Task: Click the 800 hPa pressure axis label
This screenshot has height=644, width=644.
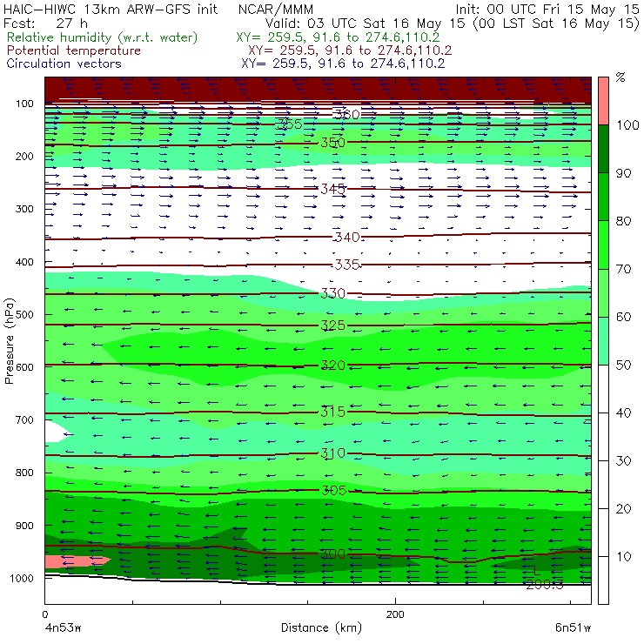Action: (x=24, y=473)
